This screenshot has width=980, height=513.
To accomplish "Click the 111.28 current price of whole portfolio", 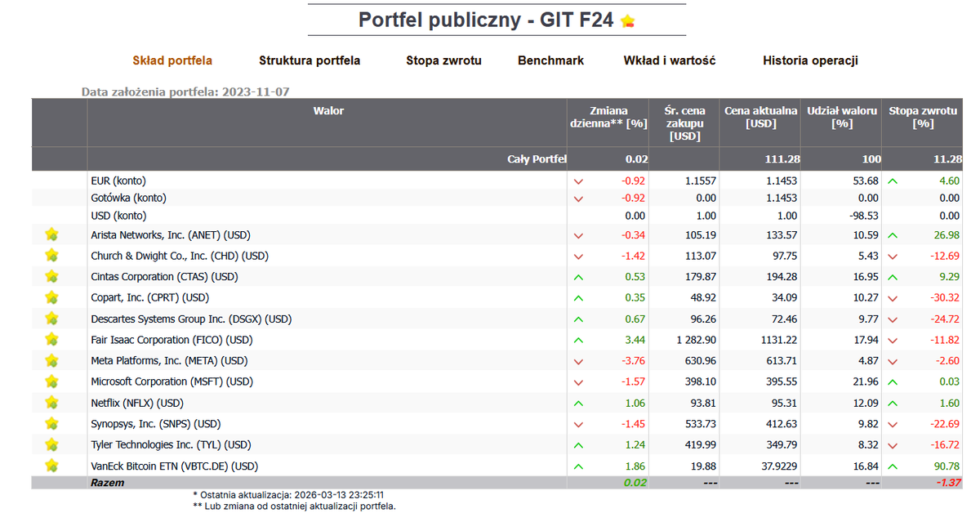I will pyautogui.click(x=782, y=158).
